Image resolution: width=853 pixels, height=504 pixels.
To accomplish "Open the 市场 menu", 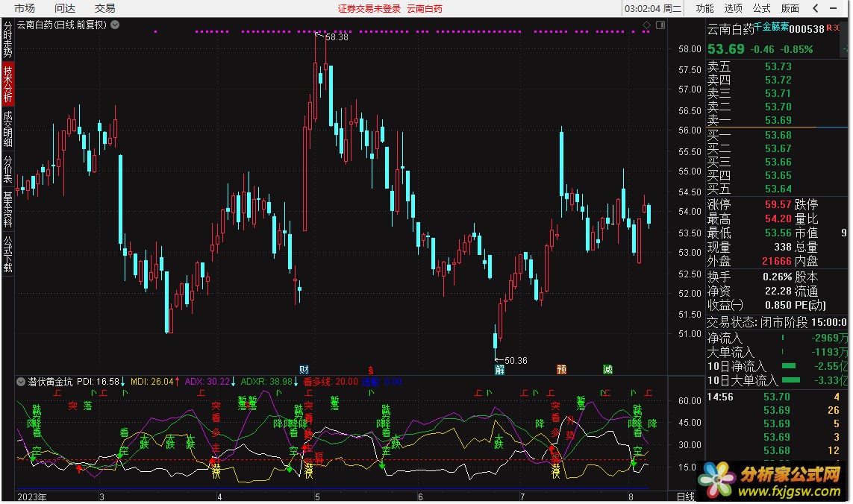I will pyautogui.click(x=25, y=8).
